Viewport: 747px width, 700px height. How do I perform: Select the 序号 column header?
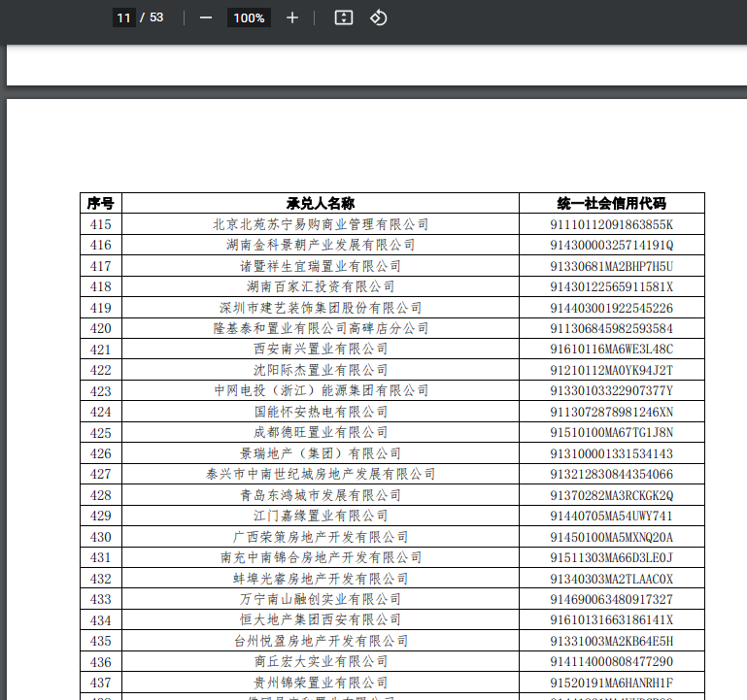[x=100, y=203]
